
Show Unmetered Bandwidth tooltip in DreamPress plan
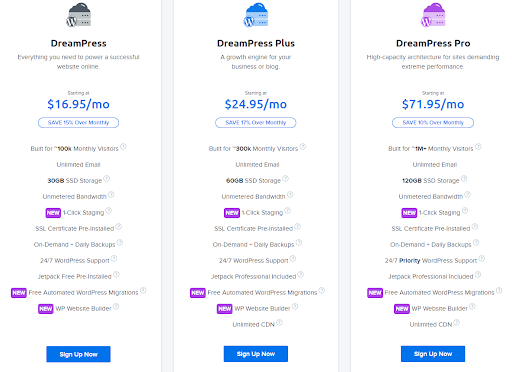pyautogui.click(x=111, y=195)
